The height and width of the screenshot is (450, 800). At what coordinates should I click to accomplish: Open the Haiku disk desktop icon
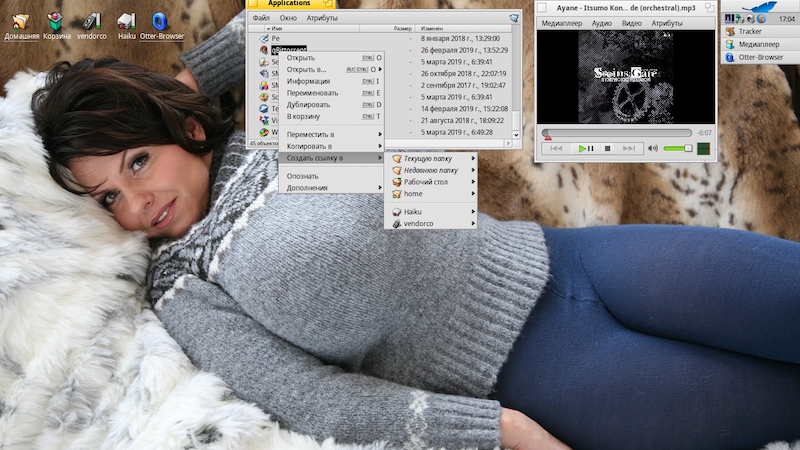tap(126, 20)
